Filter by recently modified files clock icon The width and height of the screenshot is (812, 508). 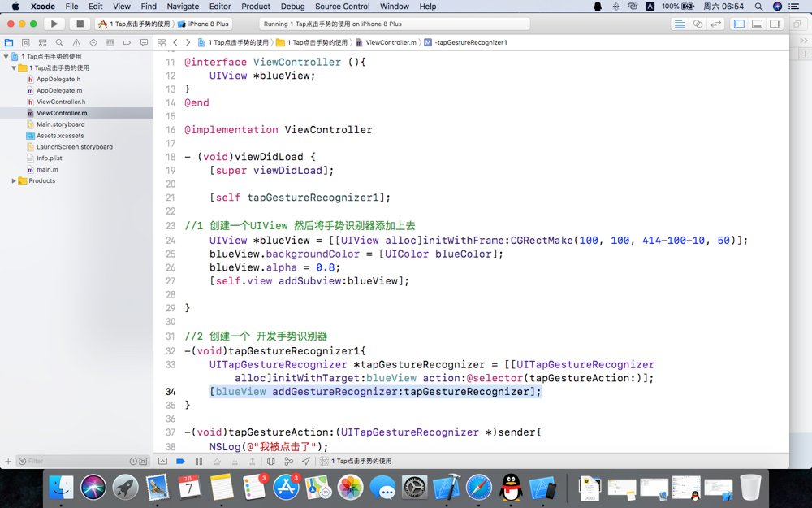pos(134,461)
